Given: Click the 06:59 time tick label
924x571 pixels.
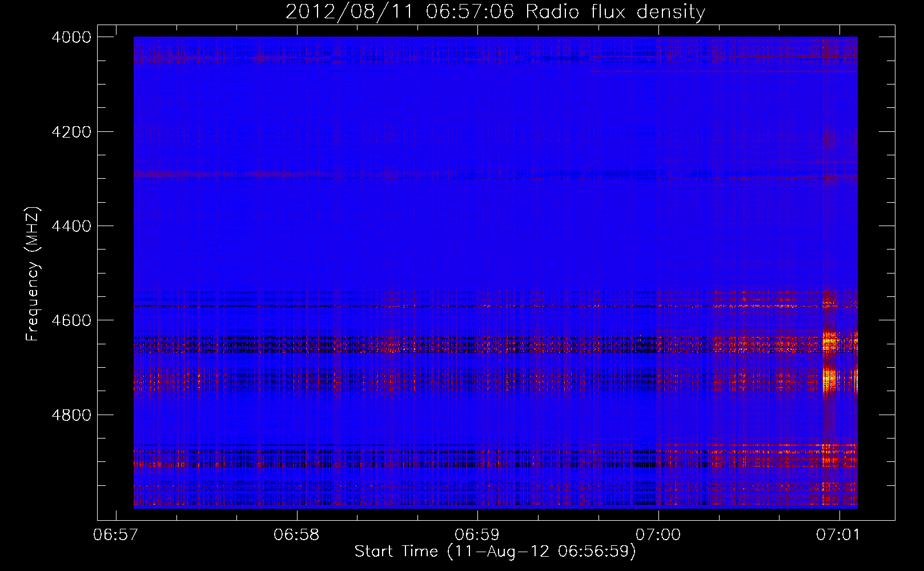Looking at the screenshot, I should tap(477, 535).
